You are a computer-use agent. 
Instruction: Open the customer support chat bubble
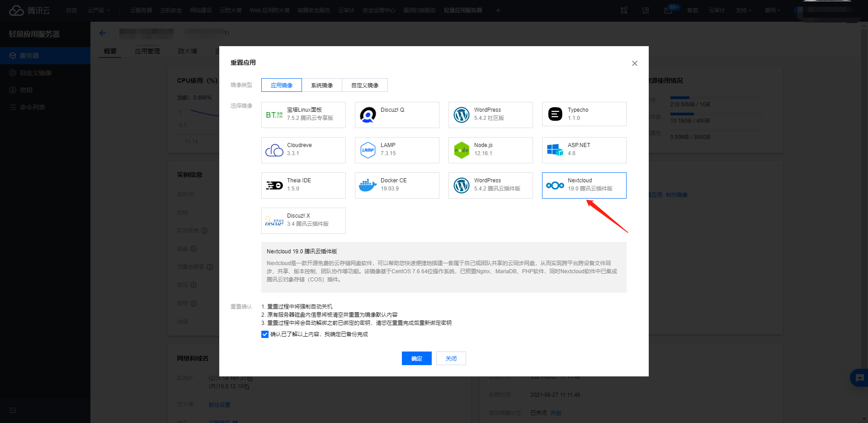(x=859, y=378)
